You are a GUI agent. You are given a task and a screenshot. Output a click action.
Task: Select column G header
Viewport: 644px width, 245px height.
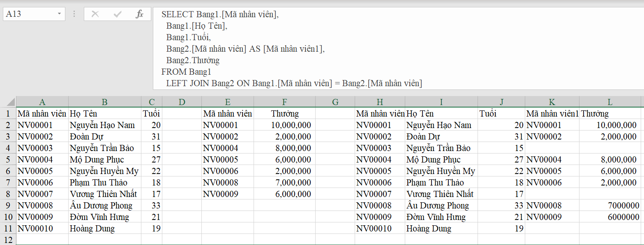tap(335, 102)
